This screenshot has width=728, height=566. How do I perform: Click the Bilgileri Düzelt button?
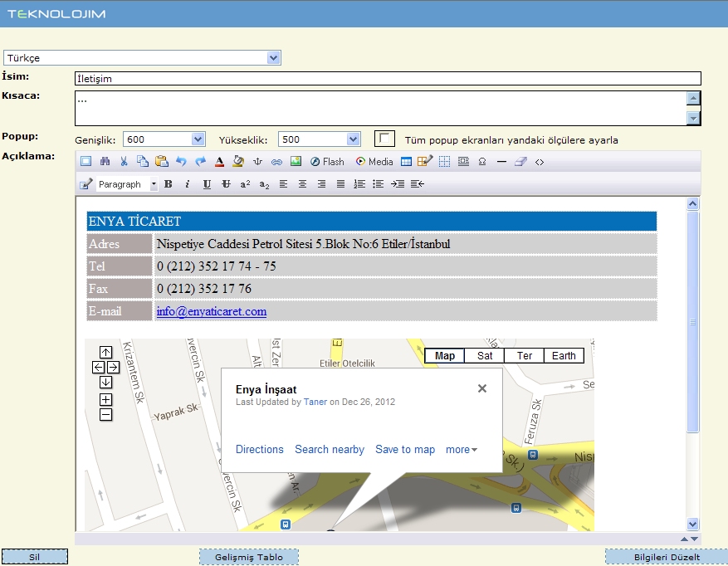point(667,557)
